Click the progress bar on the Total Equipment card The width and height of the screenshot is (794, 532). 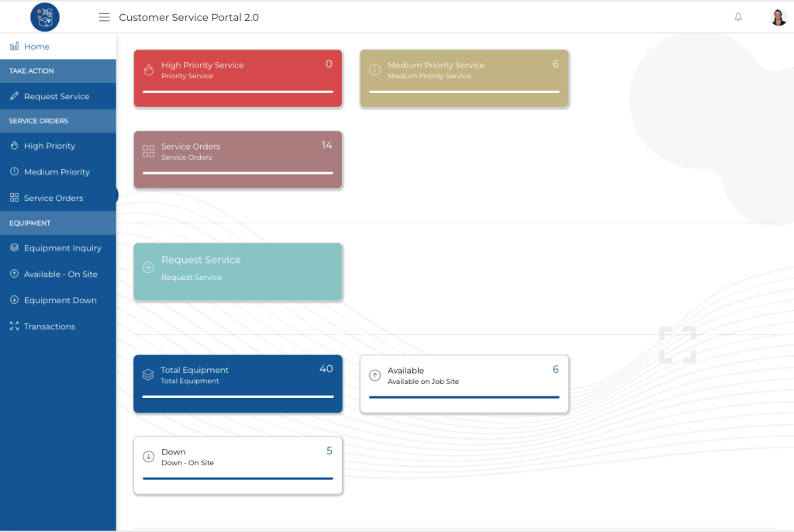[237, 399]
